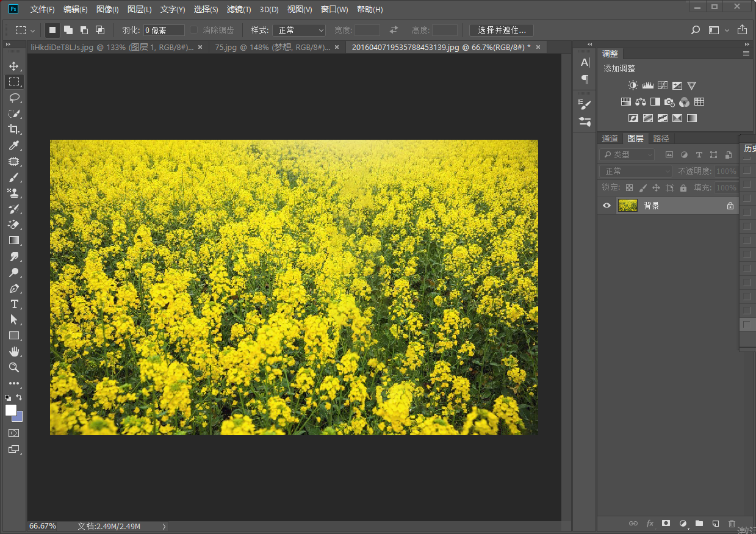Screen dimensions: 756x534
Task: Select the Crop tool
Action: pyautogui.click(x=13, y=129)
